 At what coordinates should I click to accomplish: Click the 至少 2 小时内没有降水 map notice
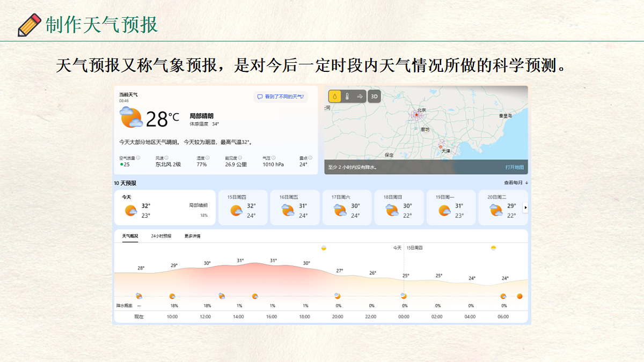point(353,167)
